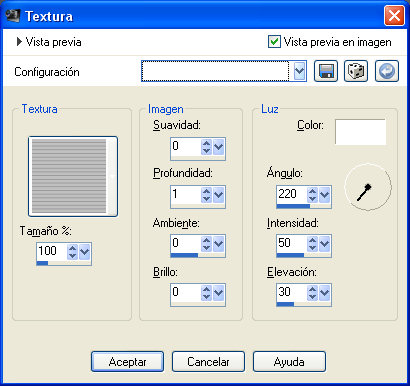410x386 pixels.
Task: Click the randomize parameters dice icon
Action: tap(356, 71)
